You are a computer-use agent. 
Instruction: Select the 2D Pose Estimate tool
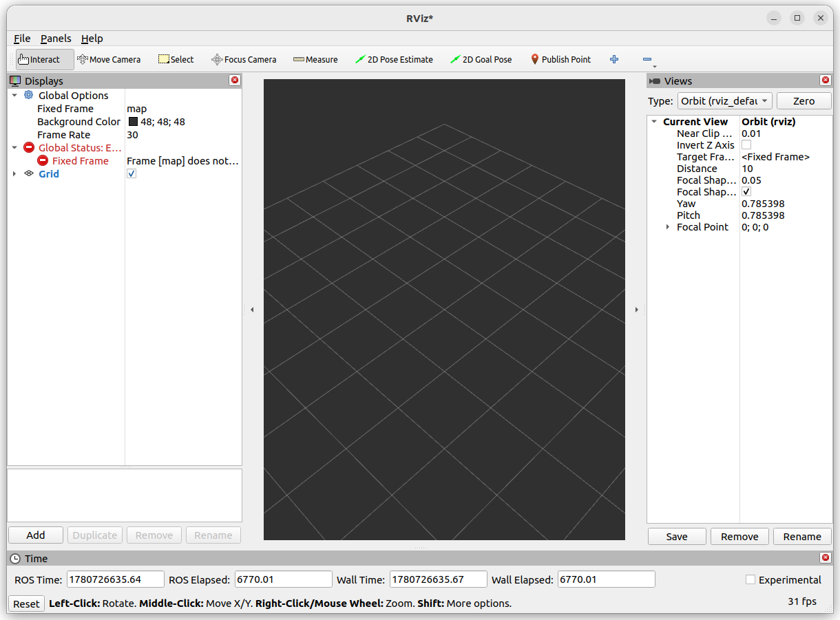coord(394,59)
